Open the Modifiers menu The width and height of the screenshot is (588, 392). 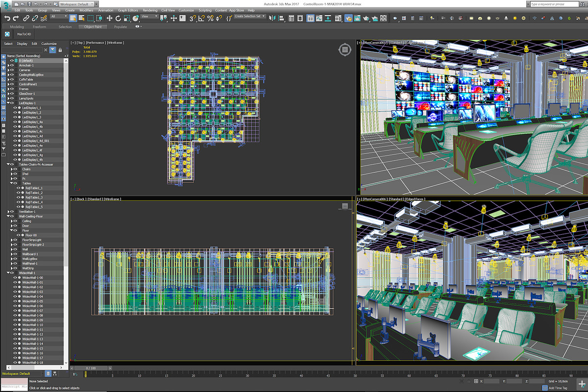click(x=86, y=10)
